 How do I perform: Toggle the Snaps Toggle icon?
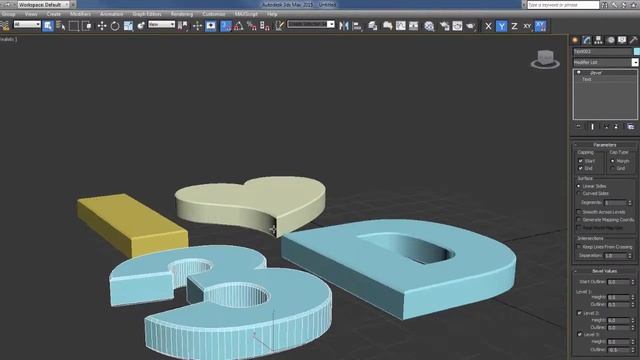point(226,26)
